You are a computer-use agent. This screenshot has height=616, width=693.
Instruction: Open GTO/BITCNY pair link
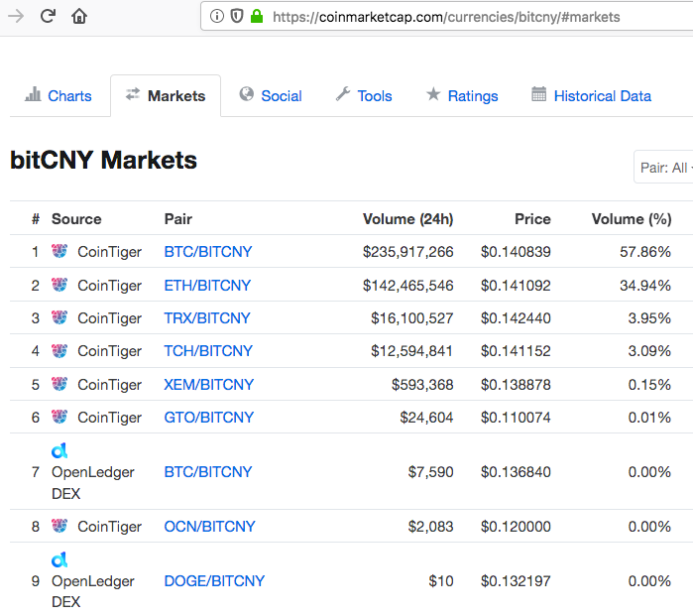point(208,417)
